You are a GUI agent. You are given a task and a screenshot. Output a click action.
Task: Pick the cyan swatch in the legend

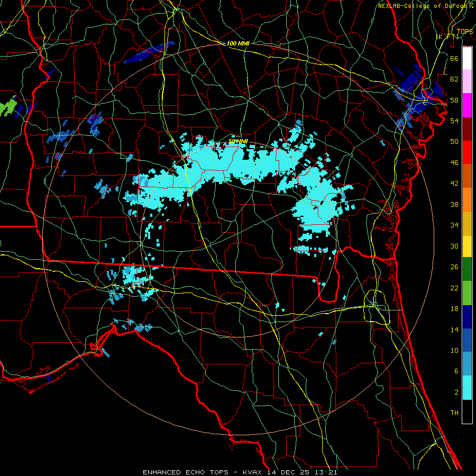467,388
